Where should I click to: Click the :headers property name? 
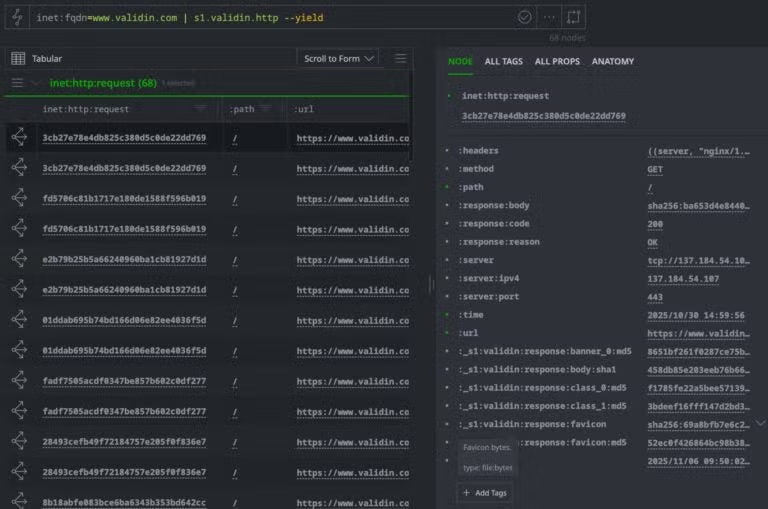(478, 150)
